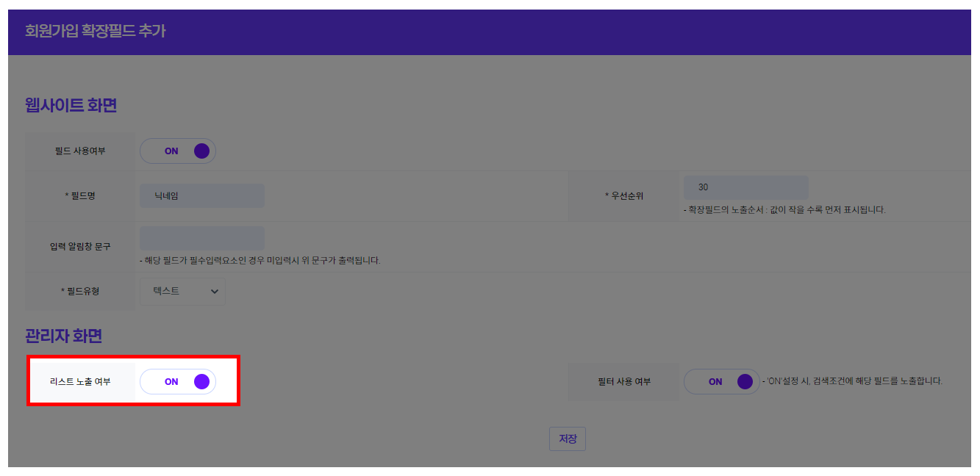The image size is (980, 476).
Task: Toggle the 필드 사용여부 switch
Action: (x=178, y=151)
